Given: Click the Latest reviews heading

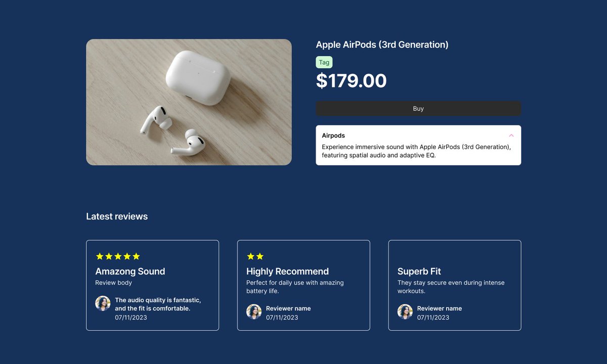Looking at the screenshot, I should point(117,216).
